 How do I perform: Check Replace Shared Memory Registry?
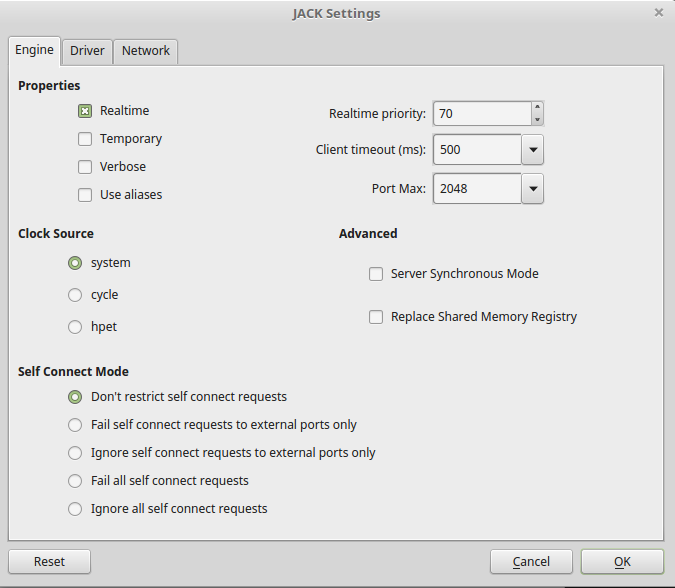pos(376,317)
